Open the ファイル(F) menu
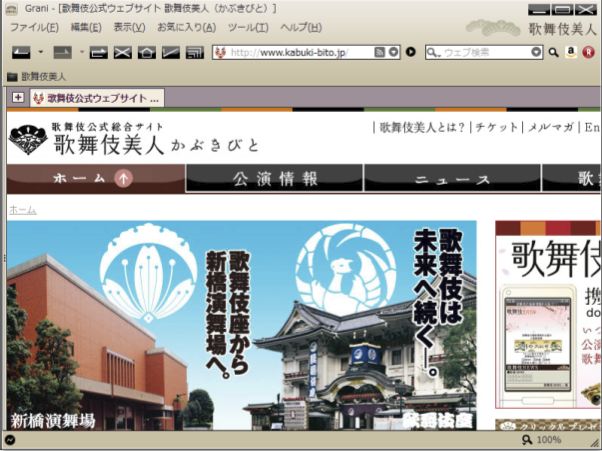The height and width of the screenshot is (451, 602). click(34, 28)
